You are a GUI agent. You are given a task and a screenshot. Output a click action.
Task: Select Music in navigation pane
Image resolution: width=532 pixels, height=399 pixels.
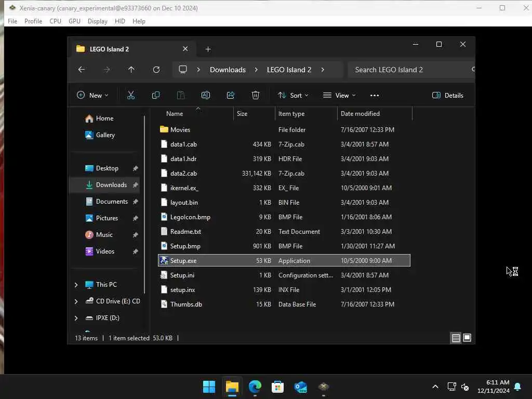[104, 235]
